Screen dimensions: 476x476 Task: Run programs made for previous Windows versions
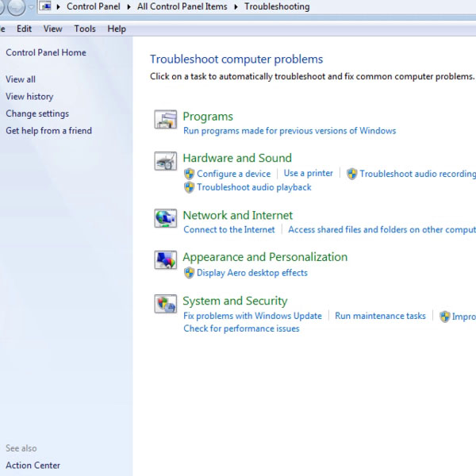[x=290, y=131]
